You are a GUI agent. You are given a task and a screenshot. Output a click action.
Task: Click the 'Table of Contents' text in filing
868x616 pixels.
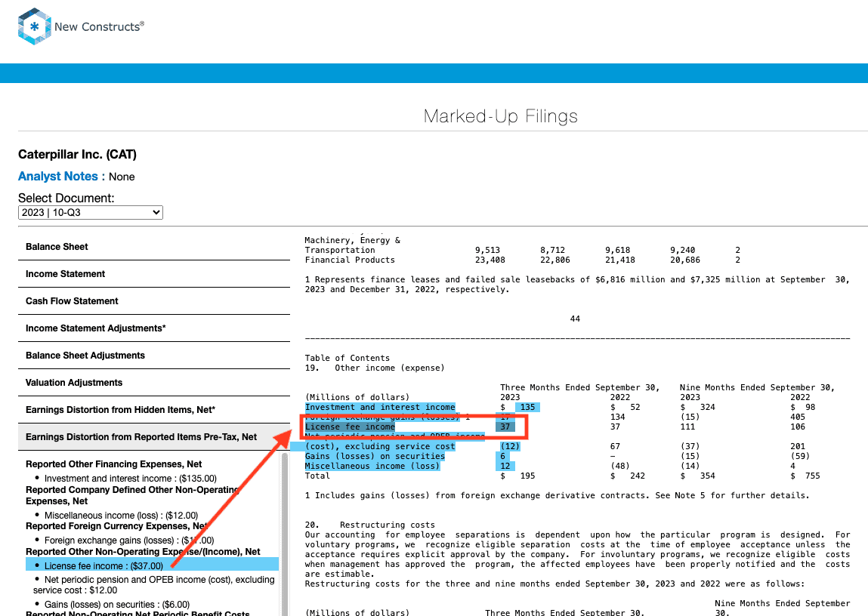[347, 358]
